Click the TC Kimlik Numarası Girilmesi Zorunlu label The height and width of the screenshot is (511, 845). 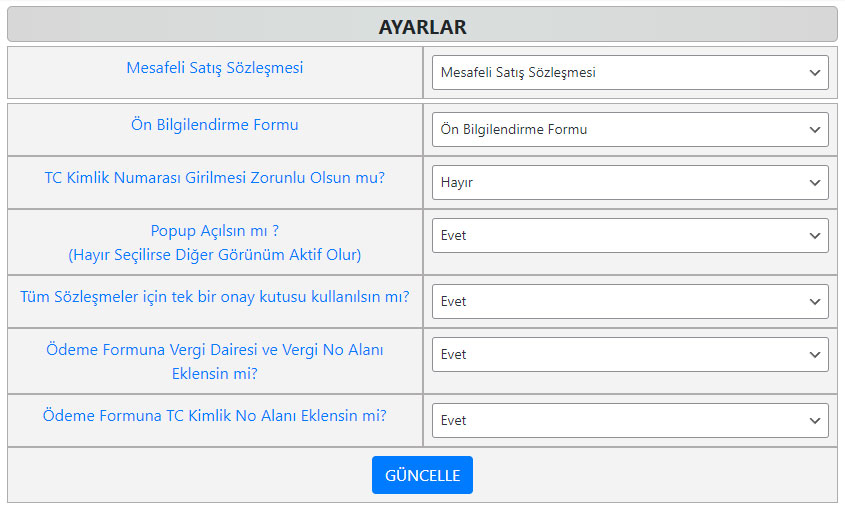click(214, 177)
